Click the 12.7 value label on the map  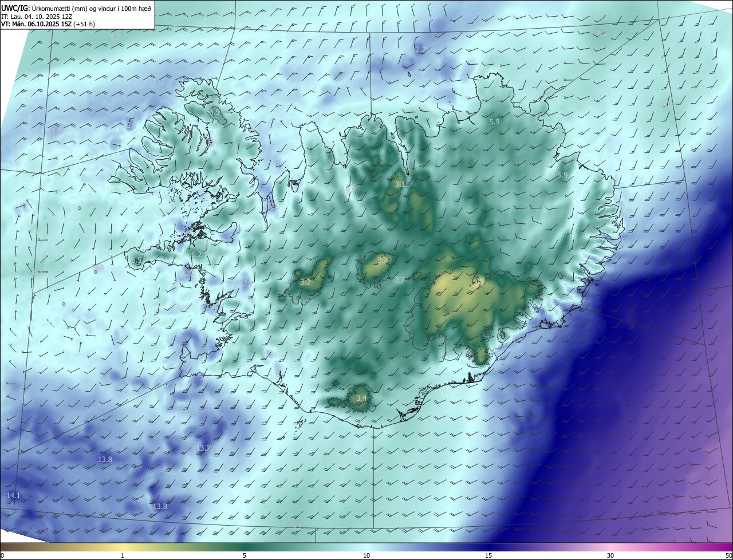pos(419,50)
